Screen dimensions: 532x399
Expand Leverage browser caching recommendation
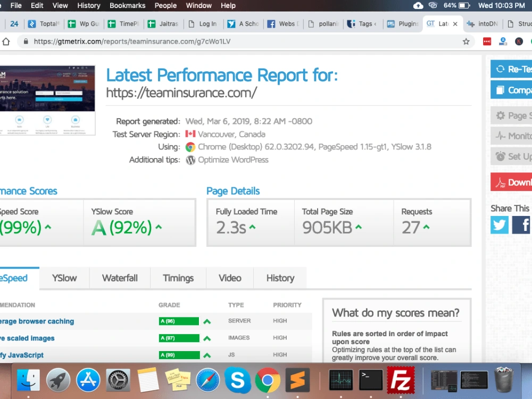(x=37, y=321)
